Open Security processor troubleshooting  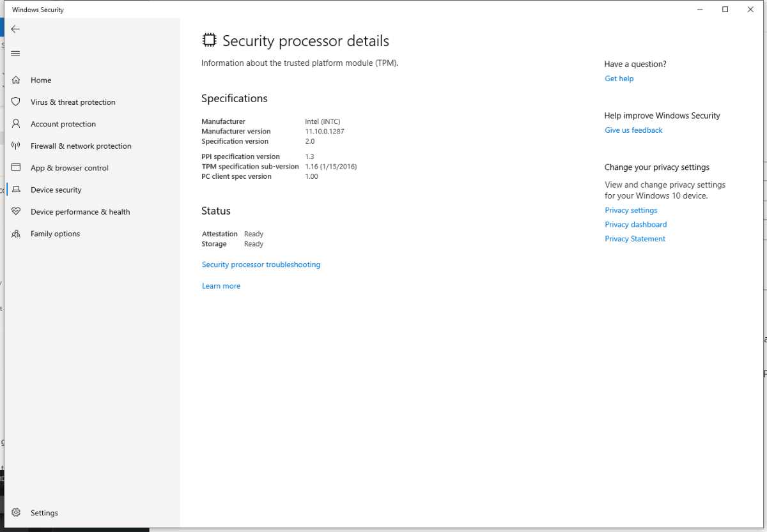(x=261, y=264)
